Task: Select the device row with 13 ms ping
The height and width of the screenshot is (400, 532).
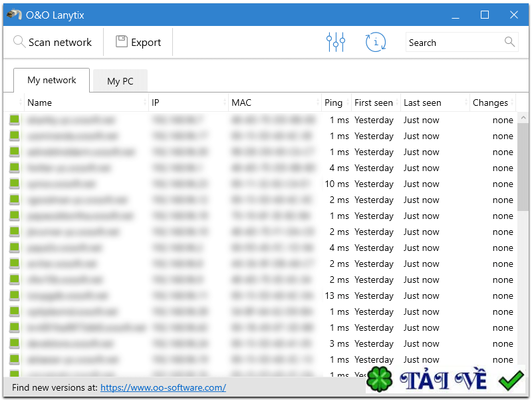Action: (x=266, y=296)
